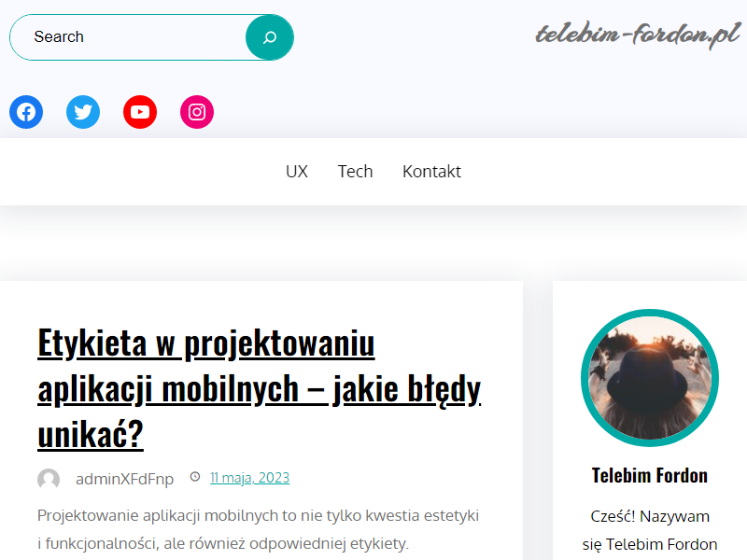Open the Tech menu item
Screen dimensions: 747x560
click(x=356, y=172)
